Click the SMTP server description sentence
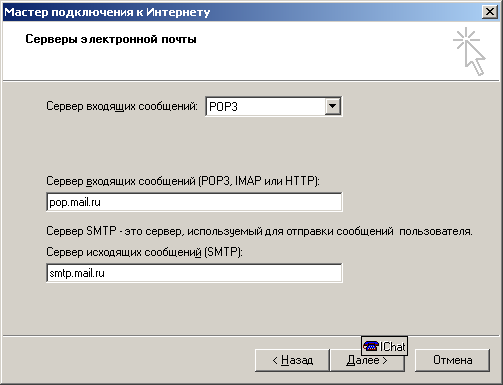This screenshot has height=385, width=503. pos(259,231)
